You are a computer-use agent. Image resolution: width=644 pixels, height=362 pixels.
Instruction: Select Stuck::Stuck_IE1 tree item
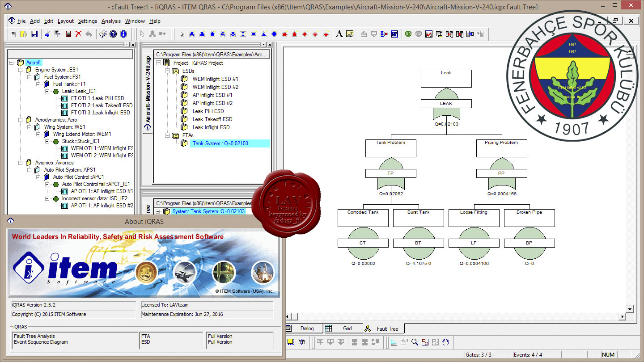[80, 141]
